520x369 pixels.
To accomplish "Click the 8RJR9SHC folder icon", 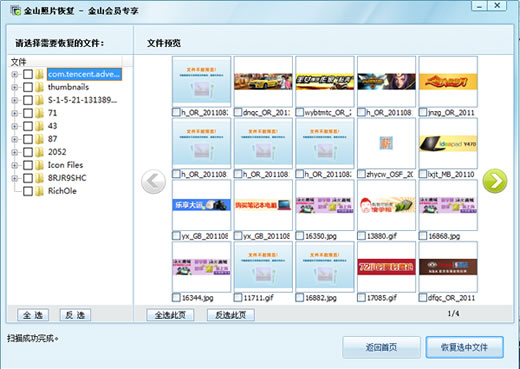I will tap(40, 178).
